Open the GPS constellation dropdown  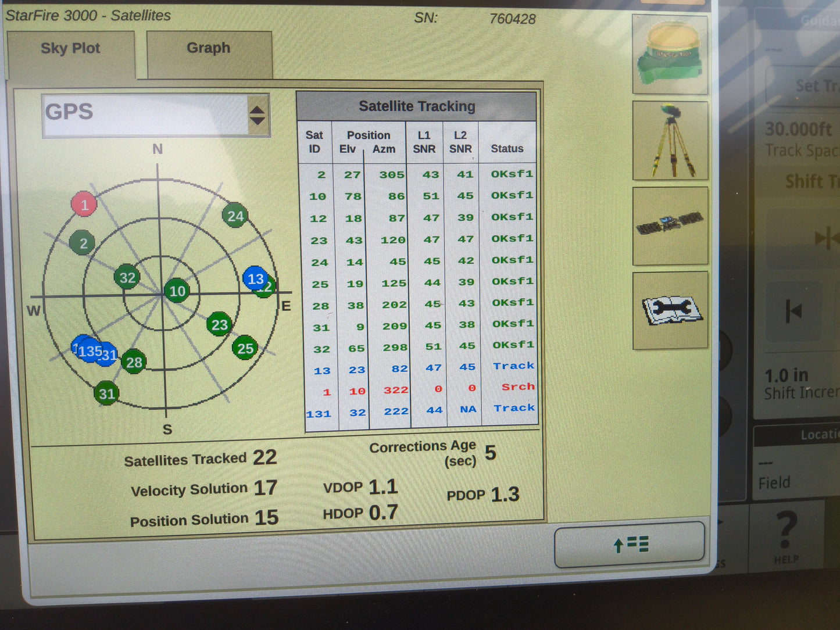156,114
